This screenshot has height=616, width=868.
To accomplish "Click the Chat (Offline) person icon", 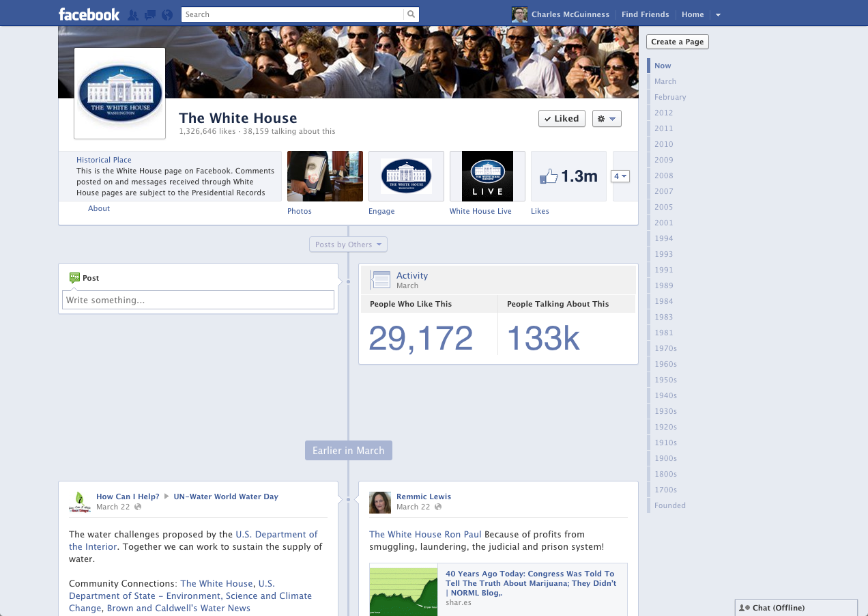I will tap(744, 608).
